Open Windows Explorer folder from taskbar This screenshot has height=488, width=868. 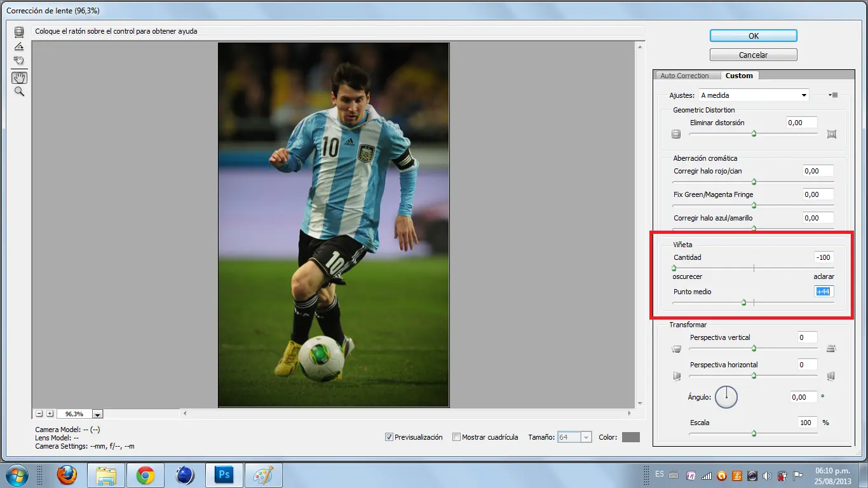coord(106,475)
